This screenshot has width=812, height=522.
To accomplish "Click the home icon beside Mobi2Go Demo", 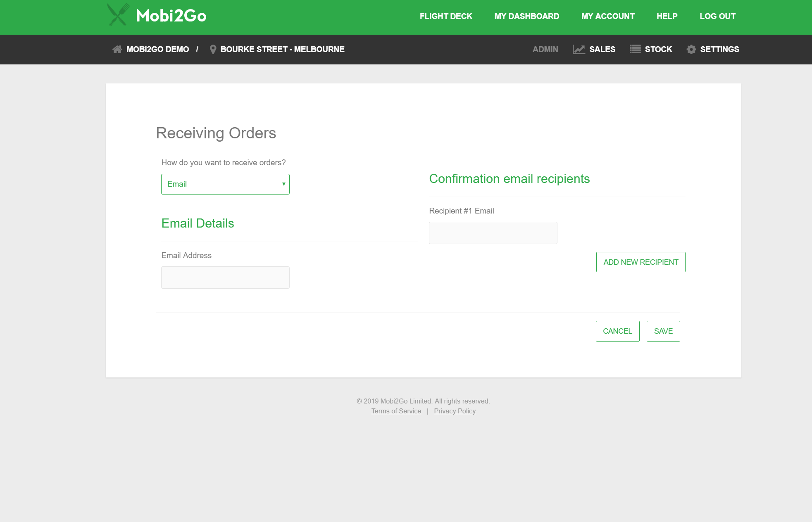I will [117, 50].
